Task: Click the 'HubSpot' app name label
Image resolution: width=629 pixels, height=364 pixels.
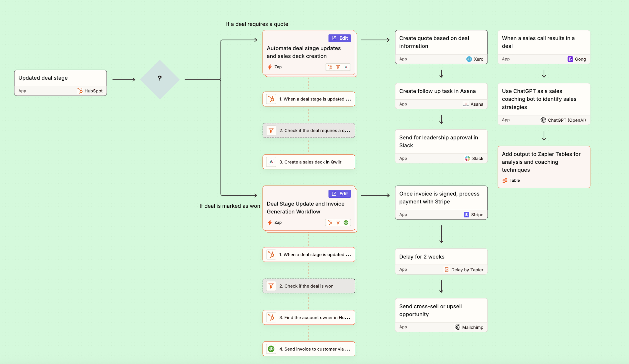Action: click(93, 91)
